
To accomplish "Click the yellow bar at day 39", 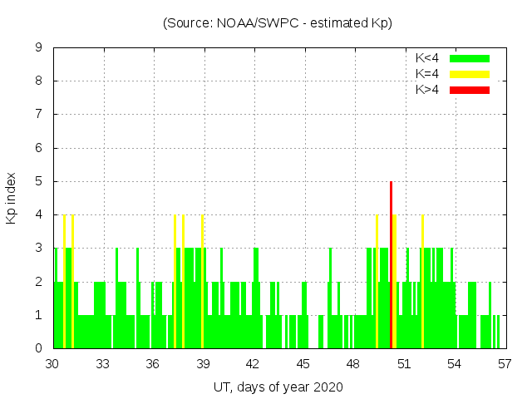I will pos(202,281).
